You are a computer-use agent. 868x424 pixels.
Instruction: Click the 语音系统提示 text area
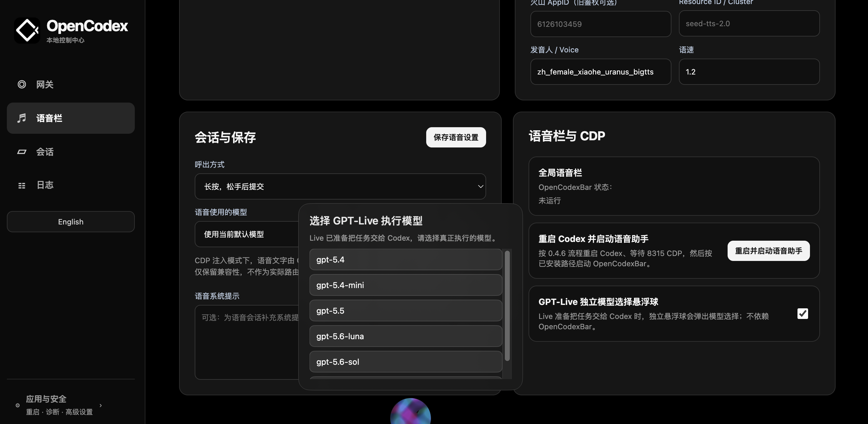click(247, 342)
